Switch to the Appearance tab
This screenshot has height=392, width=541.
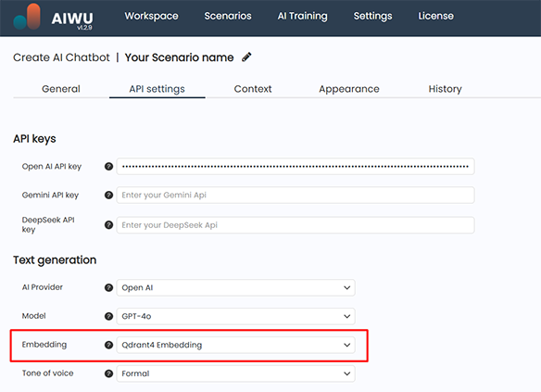click(x=349, y=89)
